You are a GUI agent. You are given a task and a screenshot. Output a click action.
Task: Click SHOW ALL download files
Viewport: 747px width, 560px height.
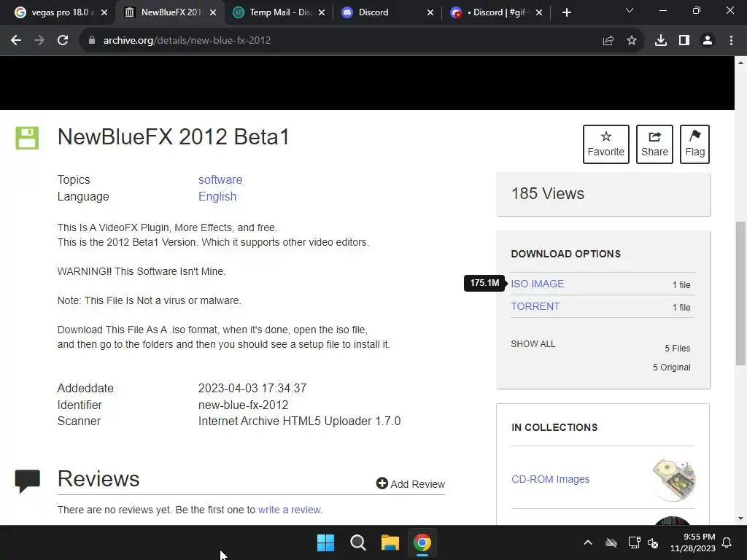click(533, 344)
